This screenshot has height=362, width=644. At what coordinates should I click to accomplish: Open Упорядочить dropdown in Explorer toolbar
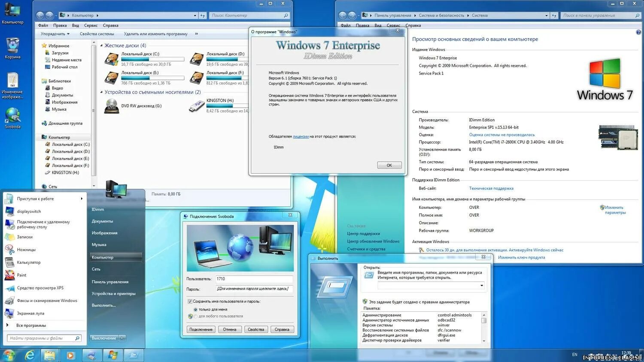point(55,34)
